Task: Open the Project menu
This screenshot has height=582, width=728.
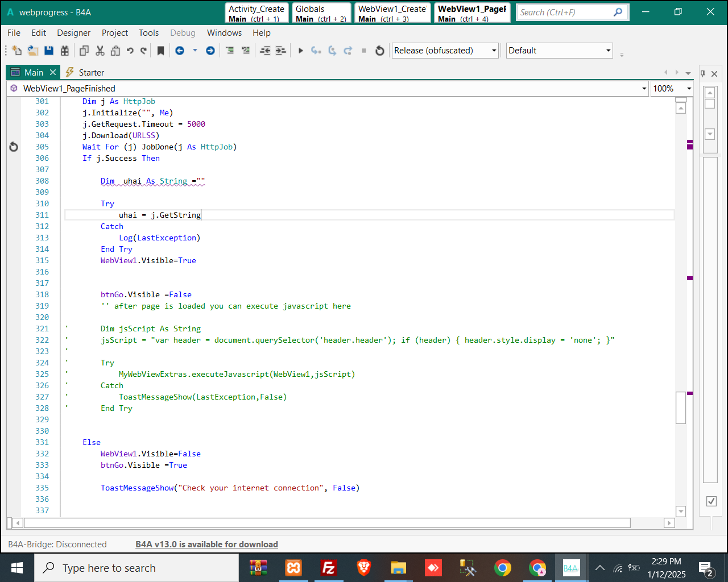Action: [114, 33]
